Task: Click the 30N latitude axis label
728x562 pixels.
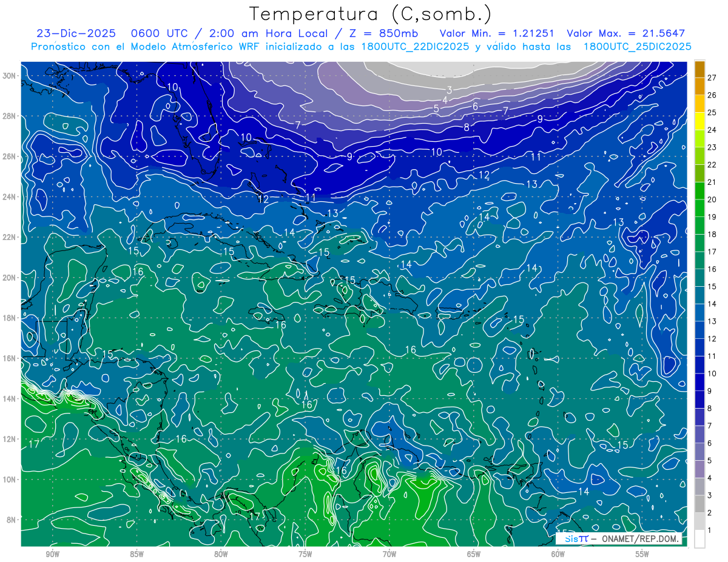Action: click(8, 76)
